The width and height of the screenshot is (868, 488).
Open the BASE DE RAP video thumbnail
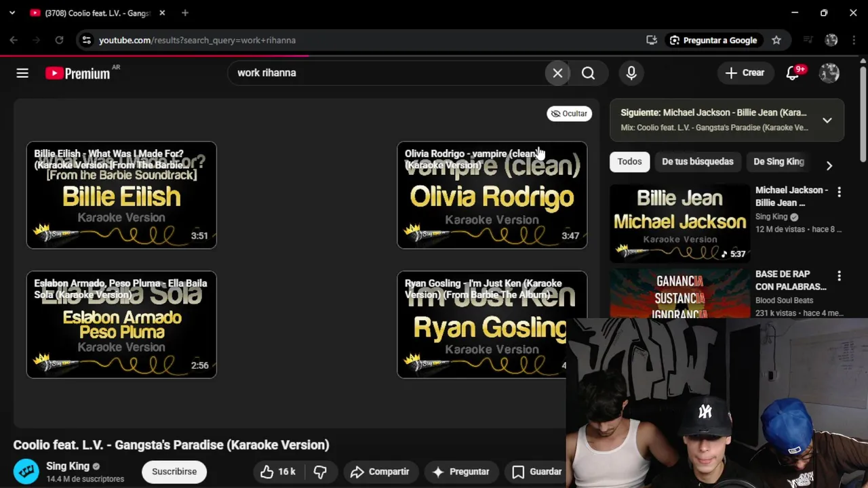(679, 293)
